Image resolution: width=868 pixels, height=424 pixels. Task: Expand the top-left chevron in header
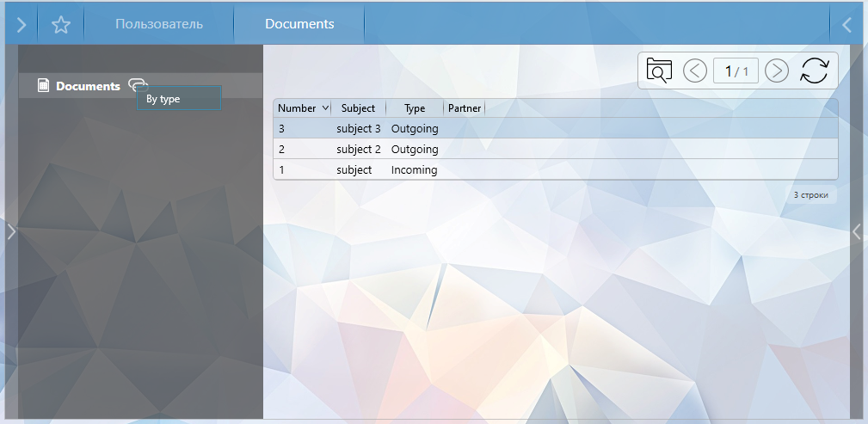click(22, 24)
